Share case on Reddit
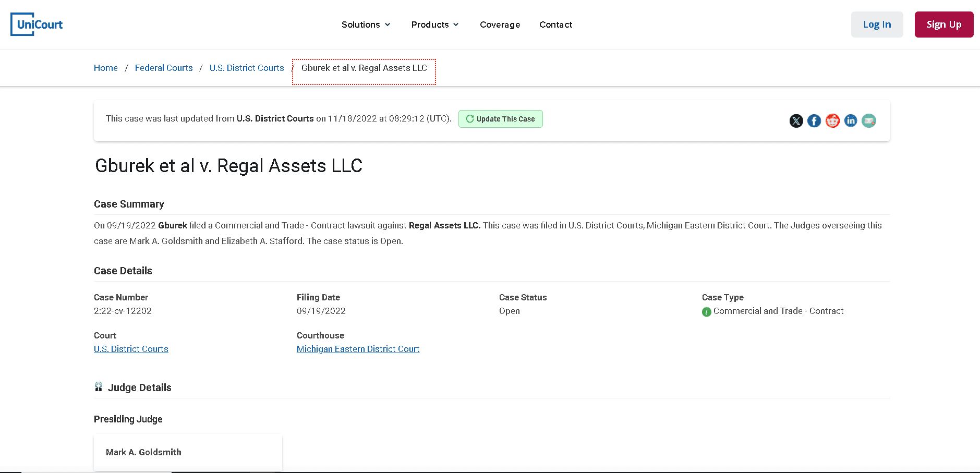This screenshot has width=980, height=473. (x=832, y=121)
